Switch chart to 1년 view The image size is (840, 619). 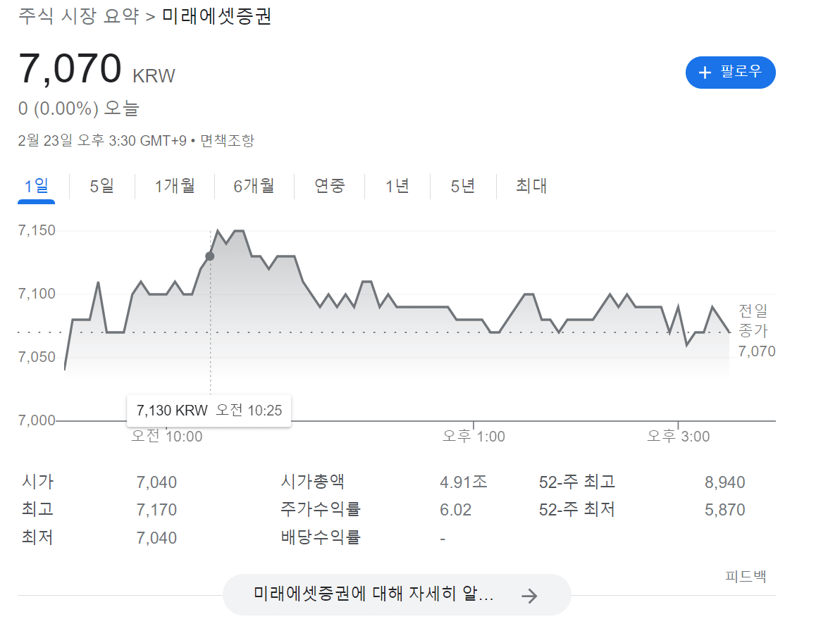point(397,187)
